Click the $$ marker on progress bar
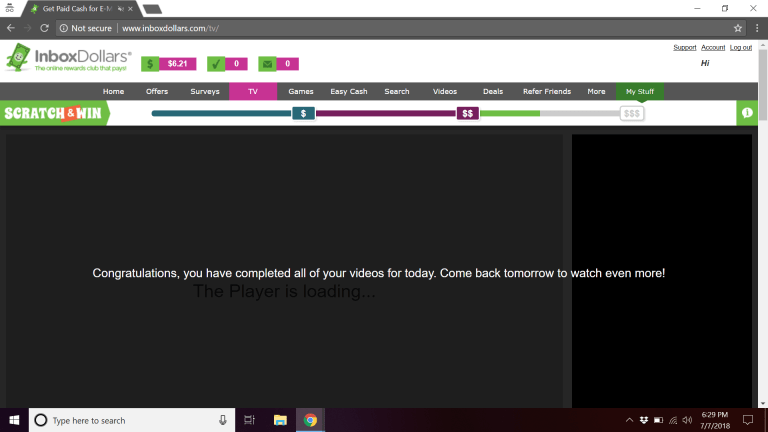Viewport: 768px width, 432px height. [x=467, y=113]
